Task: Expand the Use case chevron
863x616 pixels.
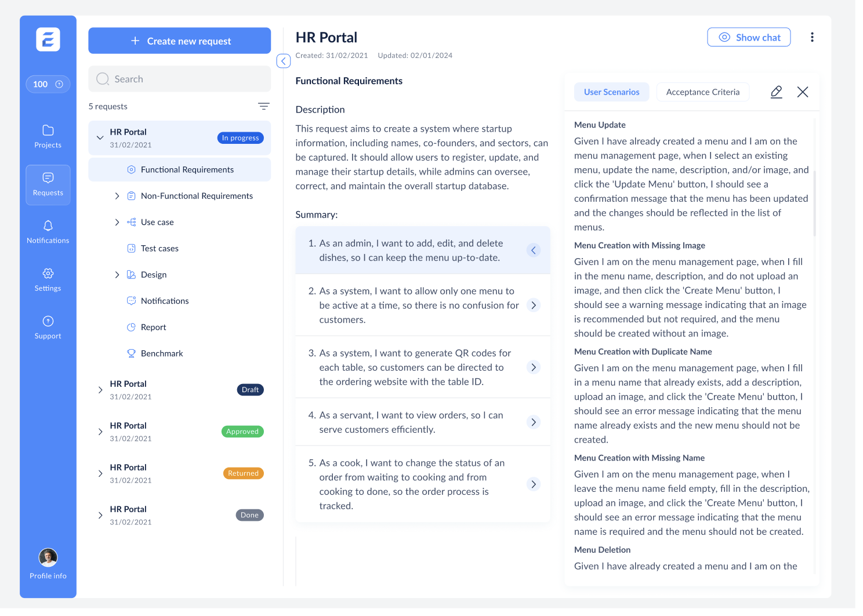Action: click(117, 222)
